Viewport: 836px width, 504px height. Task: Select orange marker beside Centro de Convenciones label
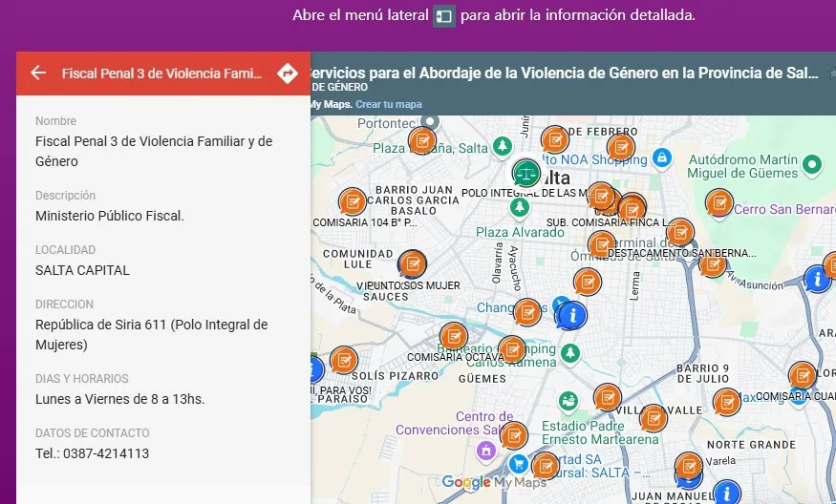tap(514, 435)
